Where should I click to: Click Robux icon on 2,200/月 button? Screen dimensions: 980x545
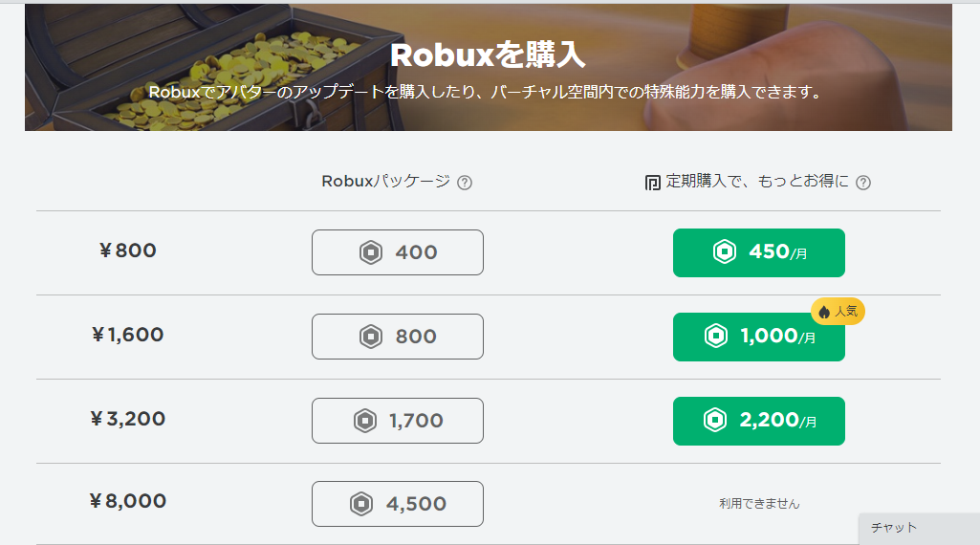tap(716, 421)
